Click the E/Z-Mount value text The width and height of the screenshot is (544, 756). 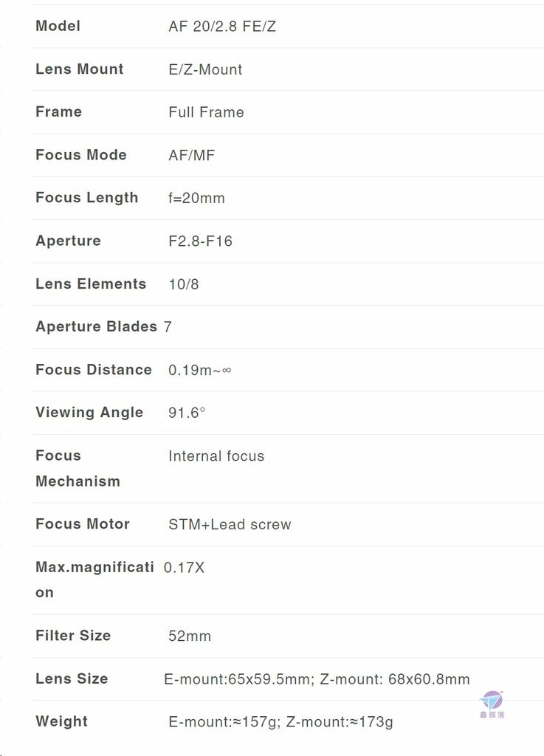tap(205, 69)
